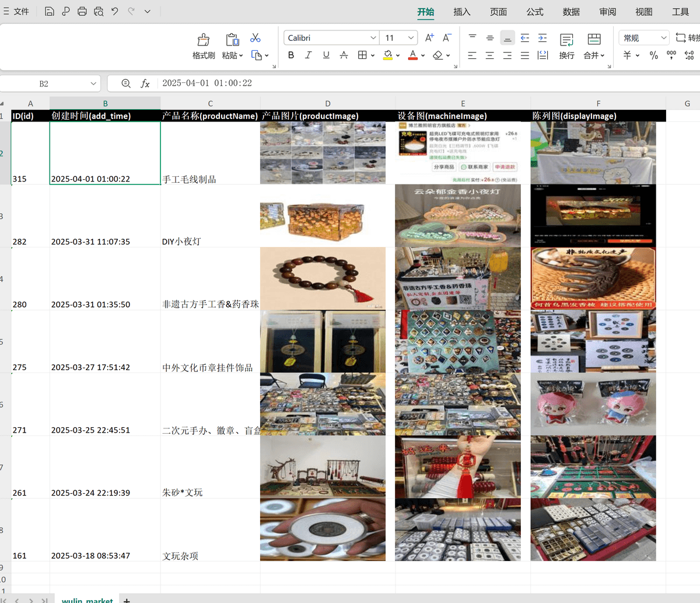Increase font size with A+ icon
This screenshot has width=700, height=603.
click(x=429, y=38)
